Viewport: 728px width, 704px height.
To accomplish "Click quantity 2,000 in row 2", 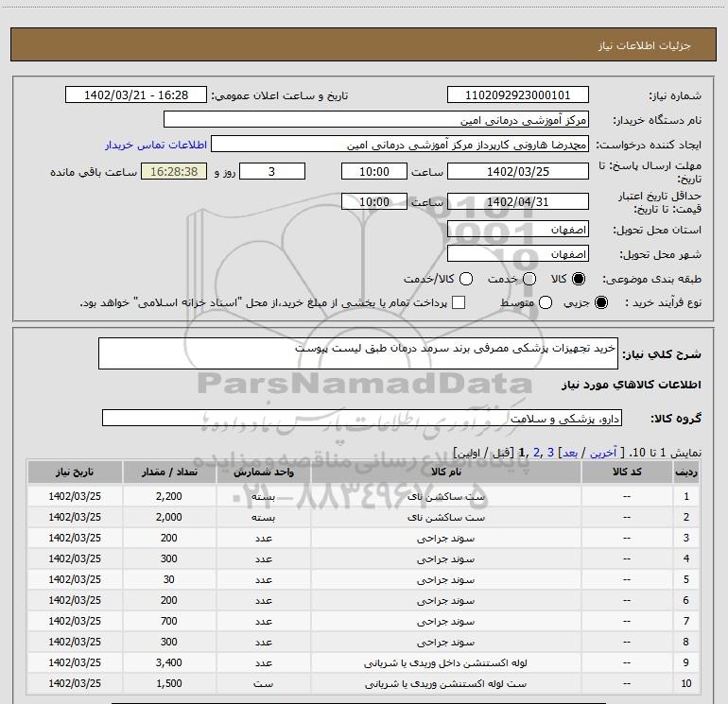I will [x=169, y=517].
